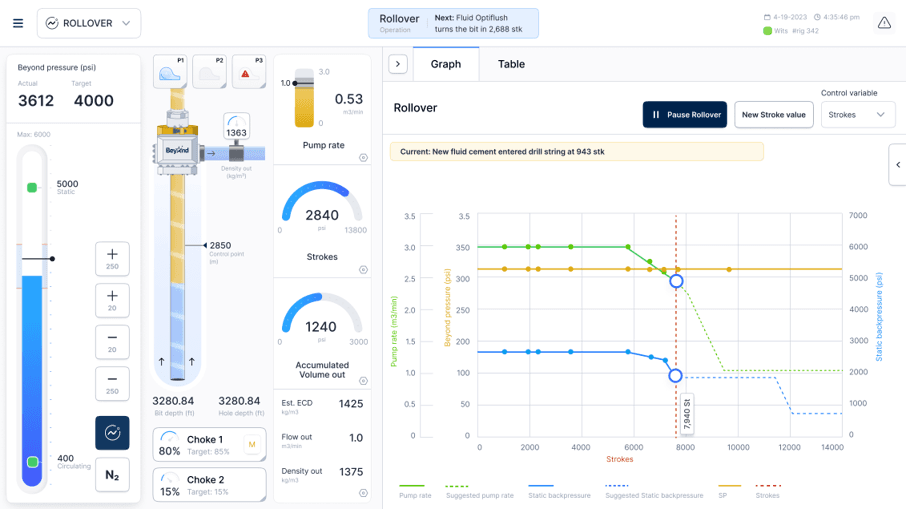Click the N2 nitrogen button
The width and height of the screenshot is (906, 509).
[112, 475]
